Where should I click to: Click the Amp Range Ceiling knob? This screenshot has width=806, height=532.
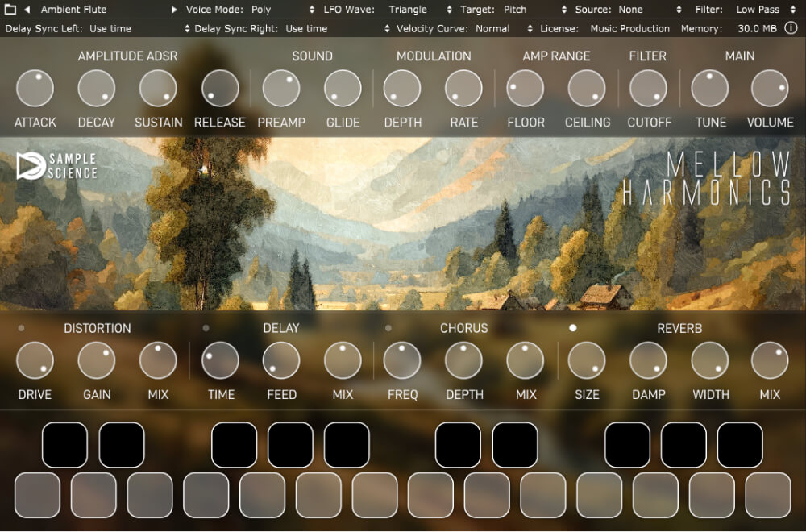[x=587, y=89]
